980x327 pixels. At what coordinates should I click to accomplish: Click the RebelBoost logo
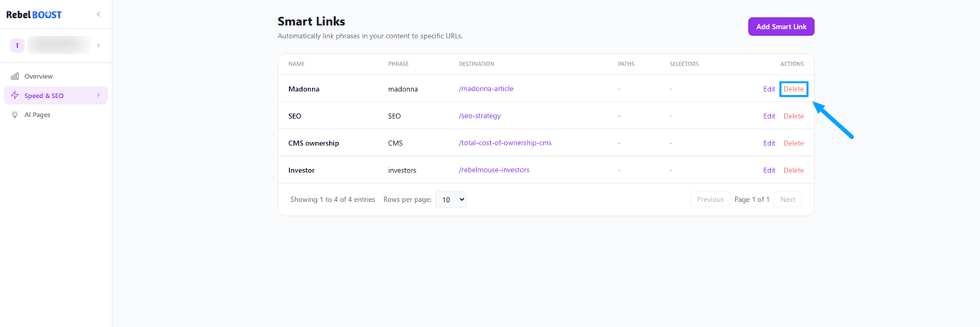[x=34, y=15]
